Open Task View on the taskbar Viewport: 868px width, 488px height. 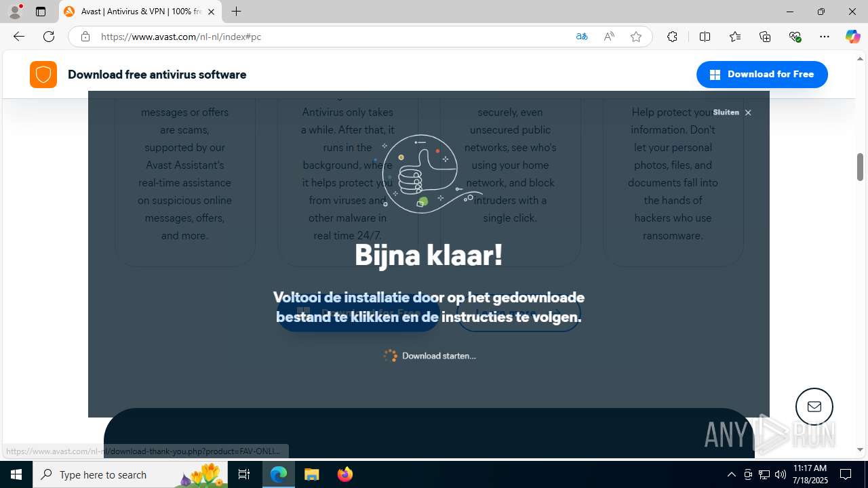pyautogui.click(x=245, y=474)
